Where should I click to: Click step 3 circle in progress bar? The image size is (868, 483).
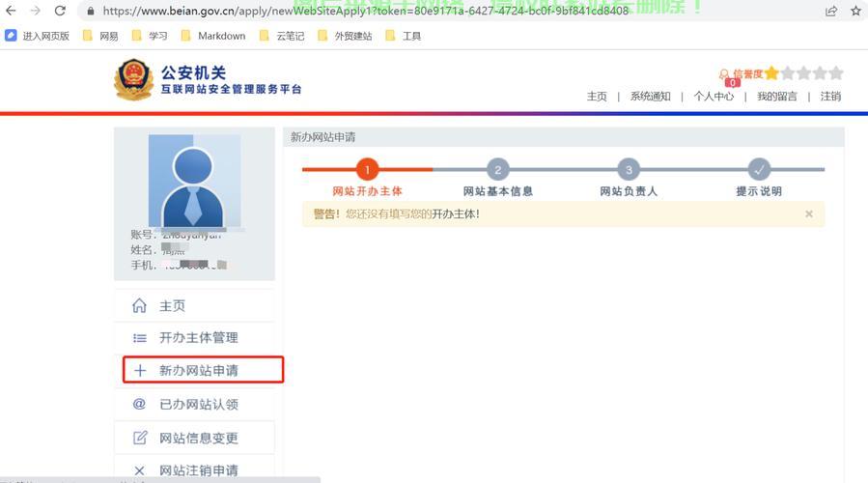pos(629,169)
